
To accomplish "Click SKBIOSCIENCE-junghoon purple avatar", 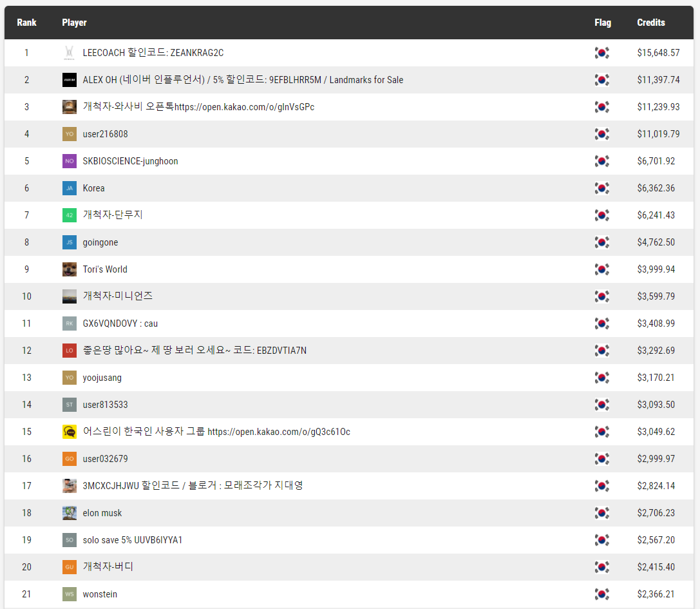I will pos(69,161).
